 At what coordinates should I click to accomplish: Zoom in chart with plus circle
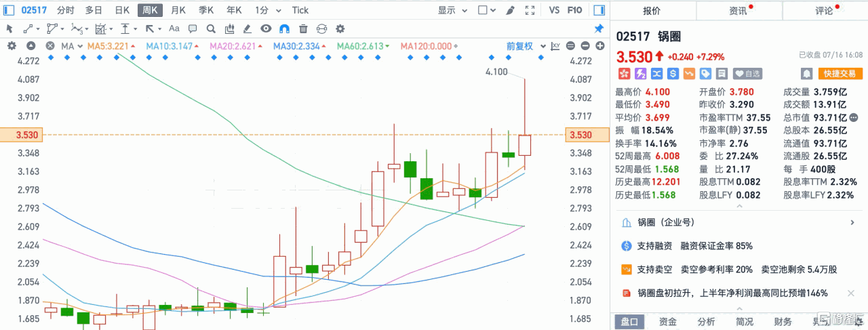pyautogui.click(x=599, y=46)
